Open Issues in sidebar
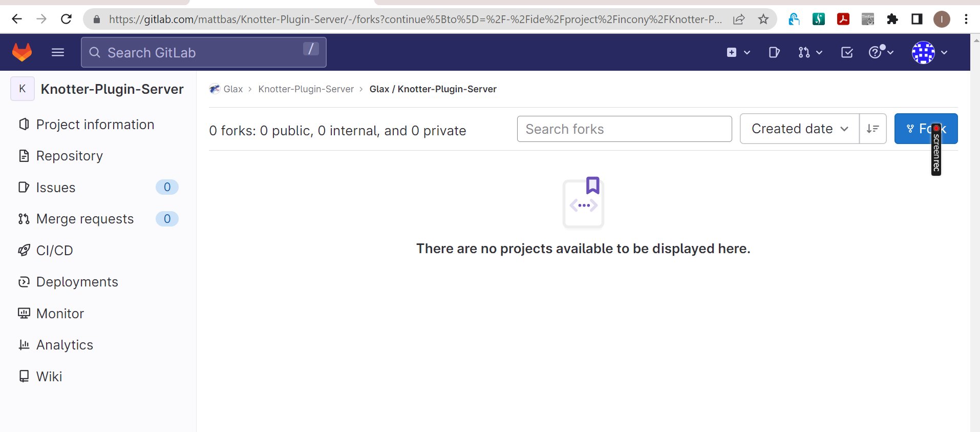980x432 pixels. 56,188
